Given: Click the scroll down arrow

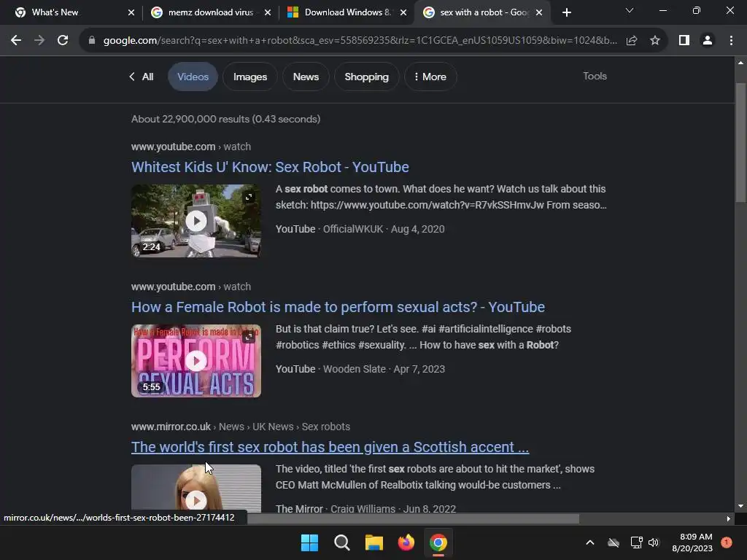Looking at the screenshot, I should pyautogui.click(x=740, y=507).
